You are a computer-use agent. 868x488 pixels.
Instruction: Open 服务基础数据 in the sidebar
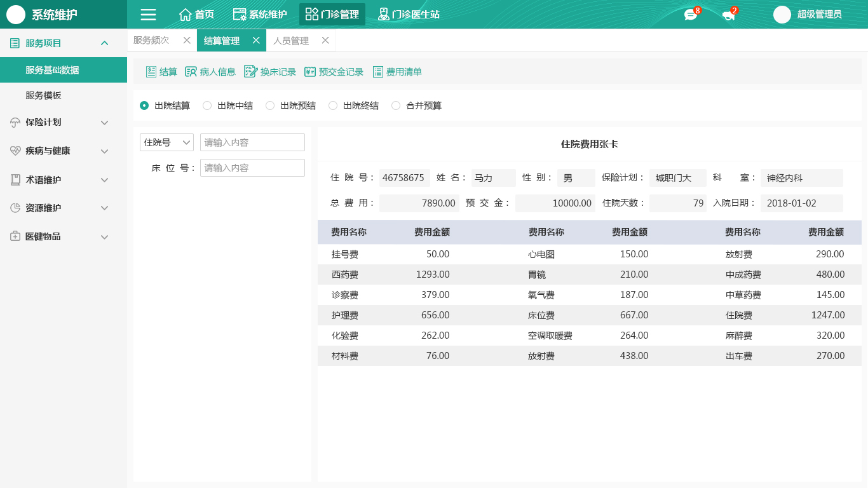tap(64, 70)
